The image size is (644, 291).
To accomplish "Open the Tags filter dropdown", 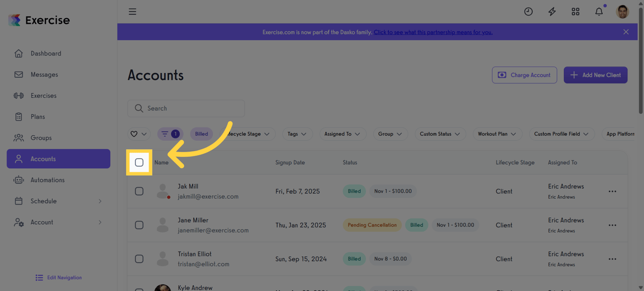I will (297, 134).
